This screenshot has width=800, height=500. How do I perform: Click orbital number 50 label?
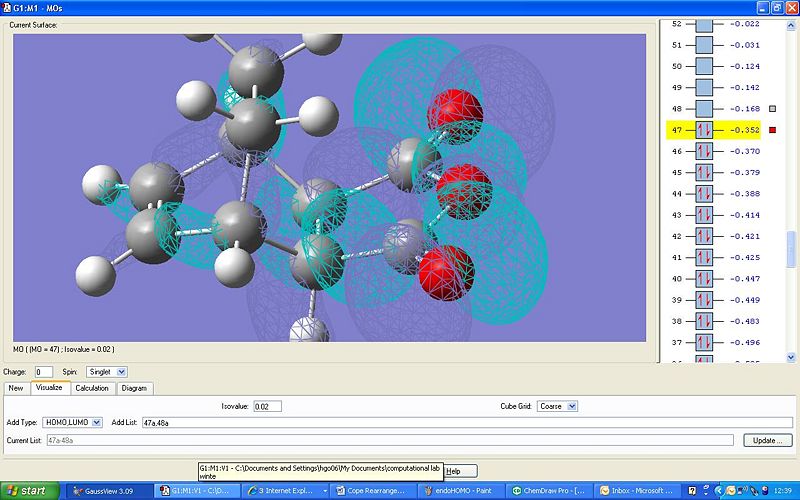677,66
